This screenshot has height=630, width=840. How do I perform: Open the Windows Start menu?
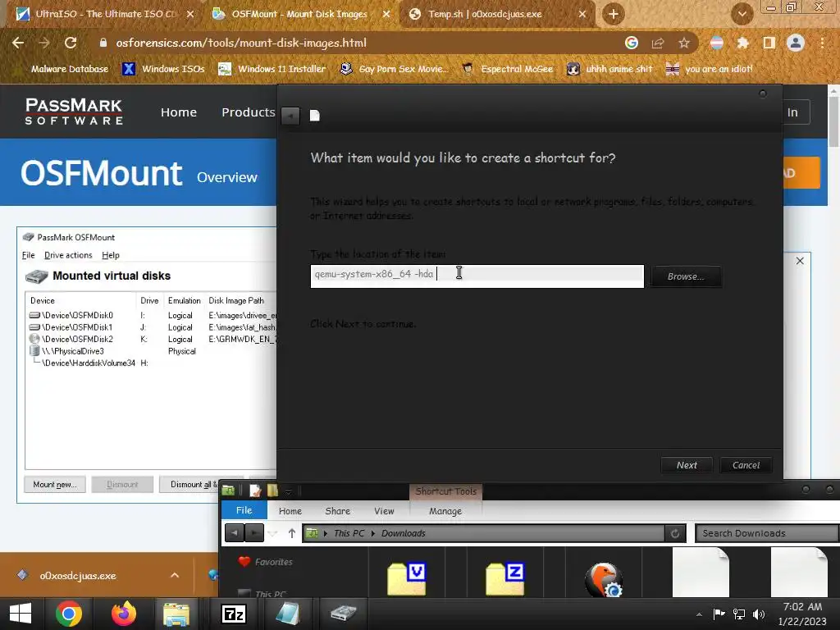(21, 614)
